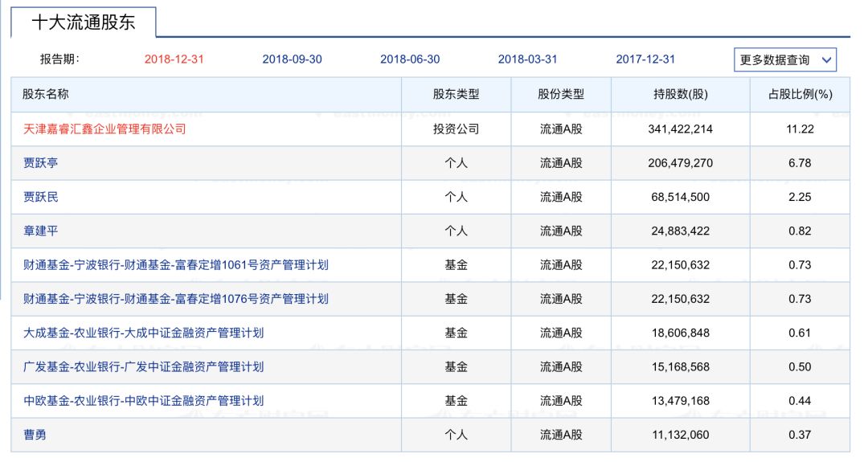
Task: Click 个人 type in 贾跃亭 row
Action: click(x=457, y=162)
